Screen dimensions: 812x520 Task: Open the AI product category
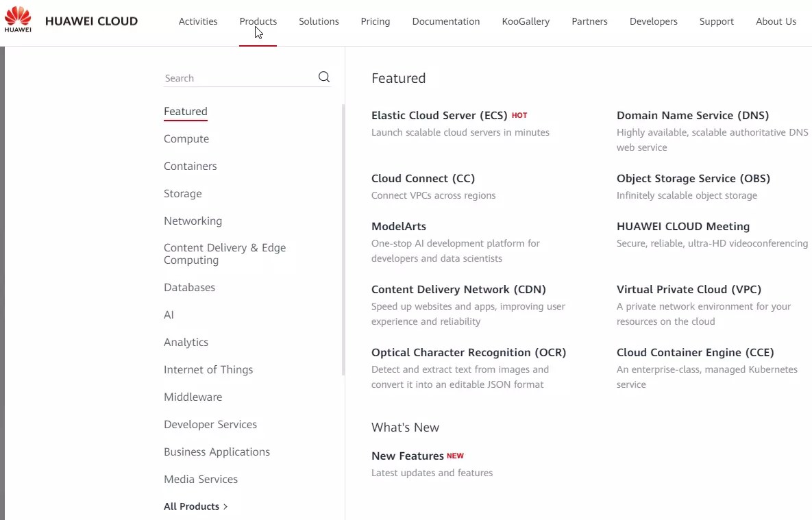pos(169,314)
